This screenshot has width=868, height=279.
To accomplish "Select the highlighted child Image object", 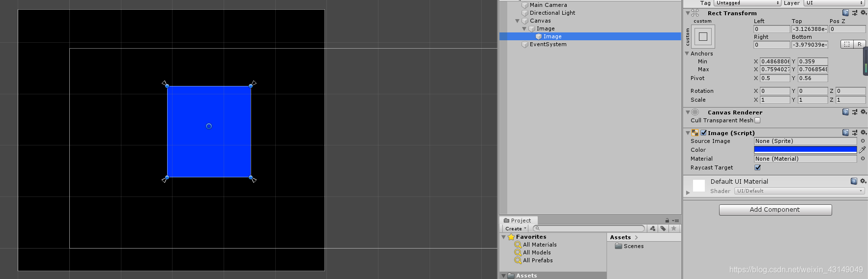I will coord(590,36).
